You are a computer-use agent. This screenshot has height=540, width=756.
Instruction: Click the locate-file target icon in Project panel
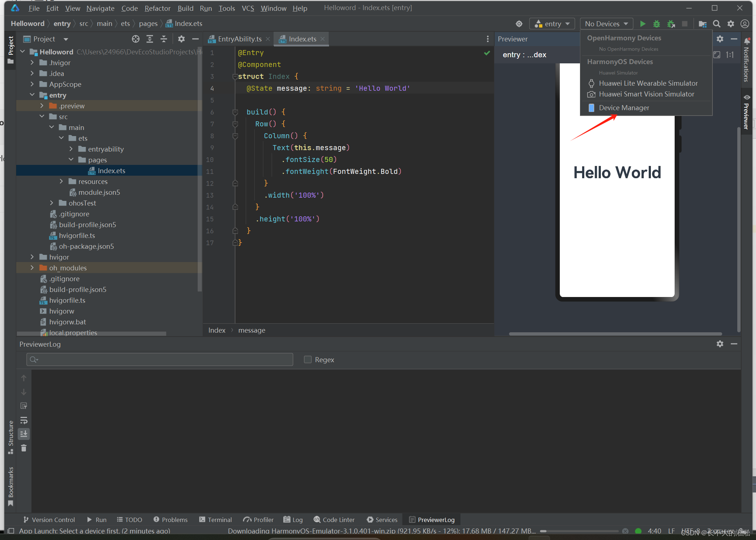pos(135,39)
